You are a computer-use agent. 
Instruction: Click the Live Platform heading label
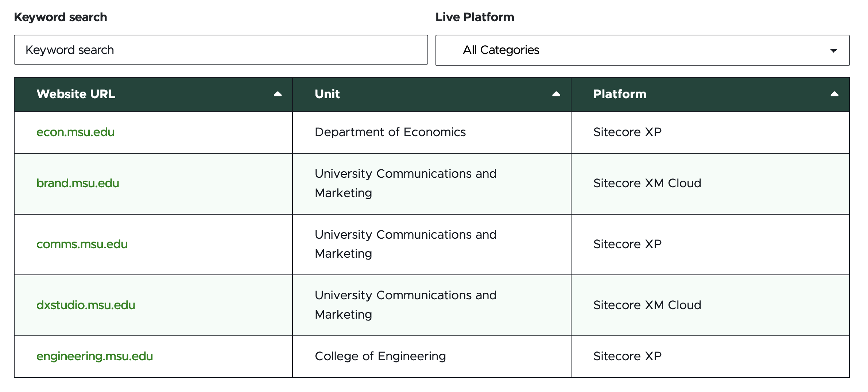point(475,17)
